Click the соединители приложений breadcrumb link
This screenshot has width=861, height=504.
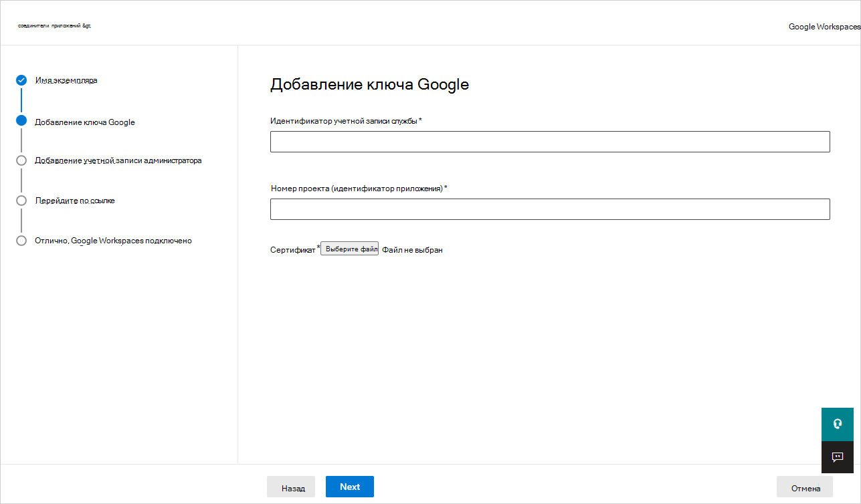(x=54, y=26)
